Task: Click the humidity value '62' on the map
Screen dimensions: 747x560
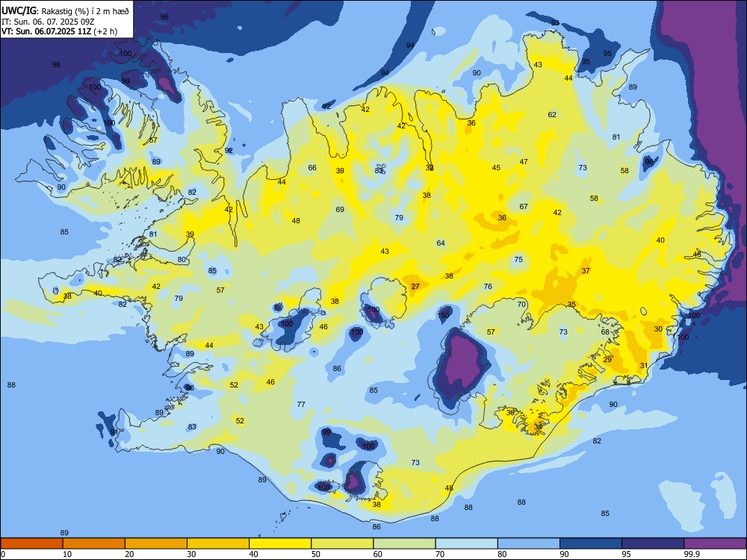Action: [x=552, y=115]
